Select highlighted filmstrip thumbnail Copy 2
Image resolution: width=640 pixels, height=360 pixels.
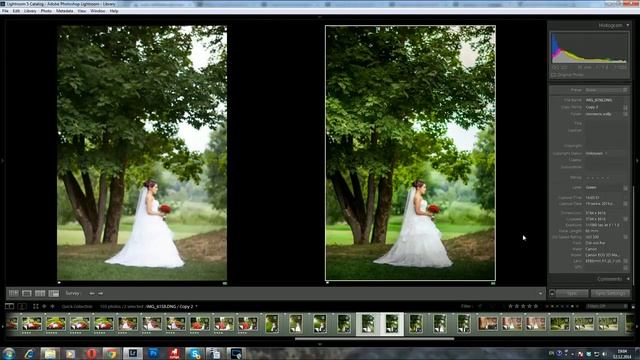(392, 324)
